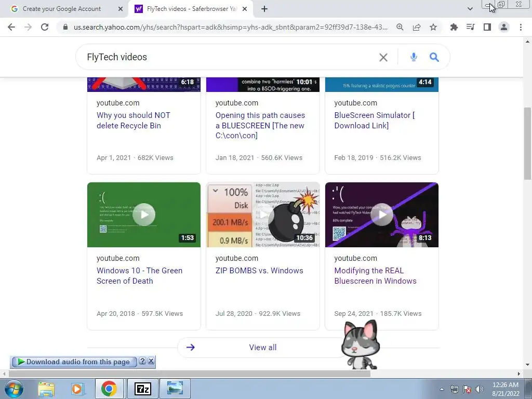
Task: Click 'Jul 28, 2020 · 922.9K Views' text
Action: (258, 313)
